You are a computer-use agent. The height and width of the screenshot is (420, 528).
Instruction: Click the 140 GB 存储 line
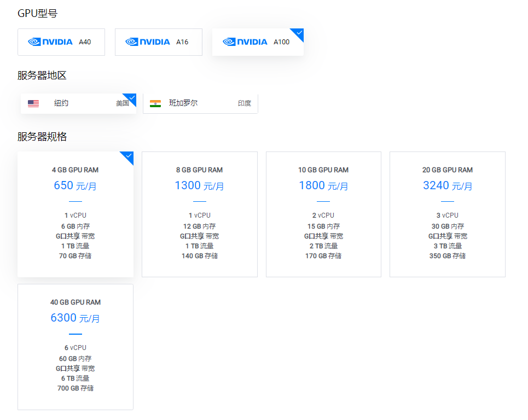[200, 256]
